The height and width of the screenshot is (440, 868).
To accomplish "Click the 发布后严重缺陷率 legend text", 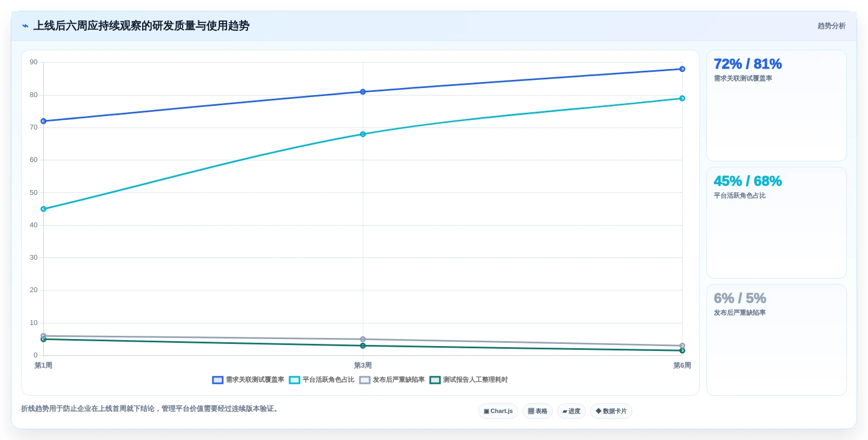I will click(x=399, y=380).
